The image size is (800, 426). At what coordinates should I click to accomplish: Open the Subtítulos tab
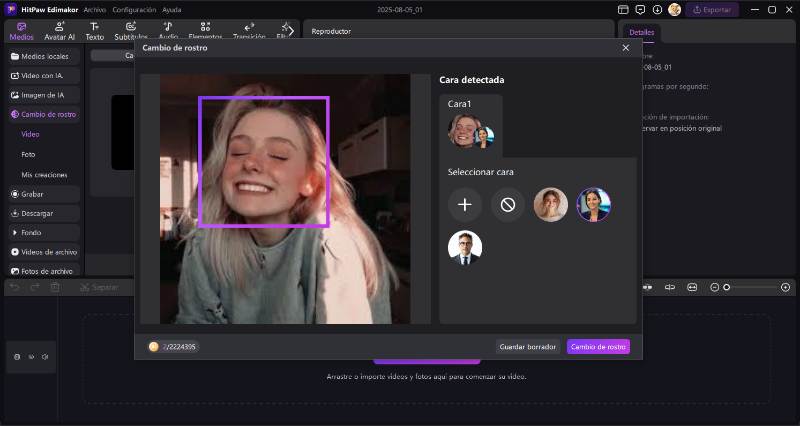pos(131,31)
